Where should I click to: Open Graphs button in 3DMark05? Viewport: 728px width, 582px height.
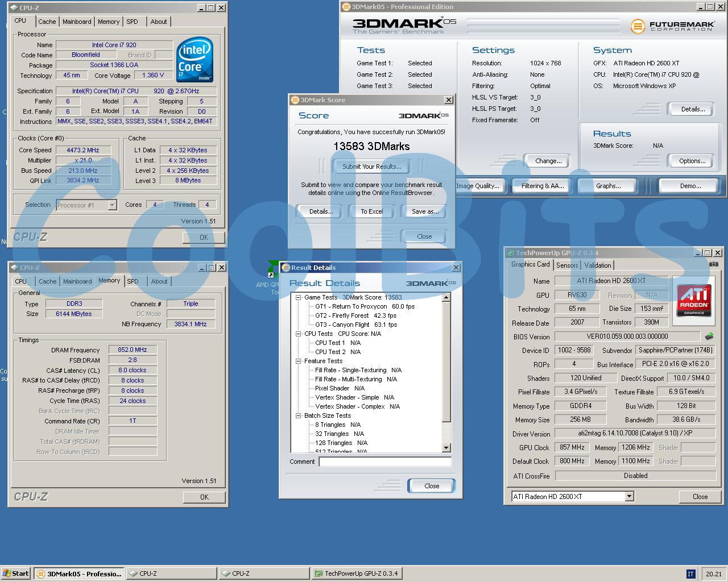click(608, 186)
